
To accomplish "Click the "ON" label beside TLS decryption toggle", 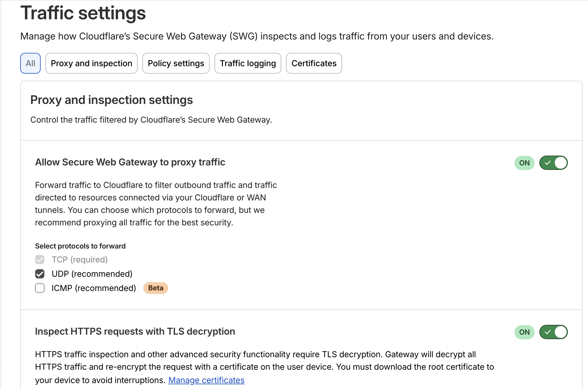I will point(524,332).
